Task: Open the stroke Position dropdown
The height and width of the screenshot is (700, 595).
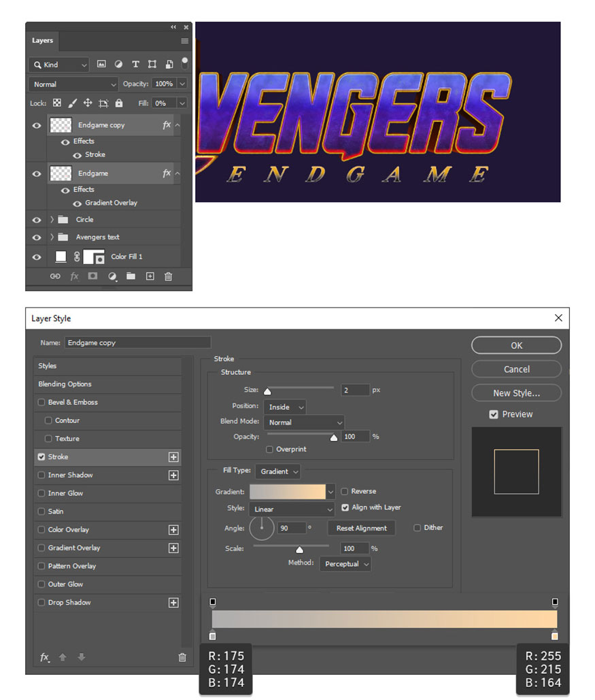Action: [285, 407]
